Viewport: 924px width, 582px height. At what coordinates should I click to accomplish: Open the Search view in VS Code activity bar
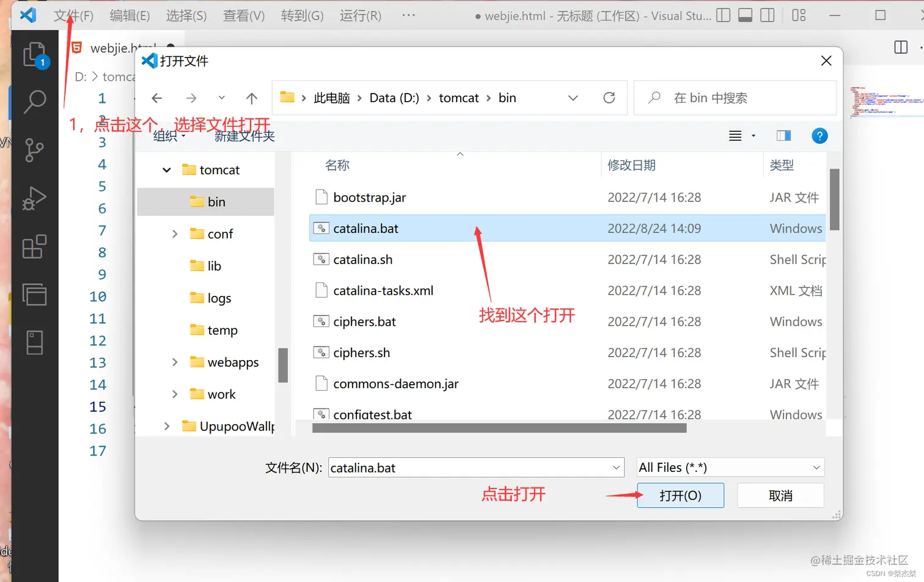35,101
